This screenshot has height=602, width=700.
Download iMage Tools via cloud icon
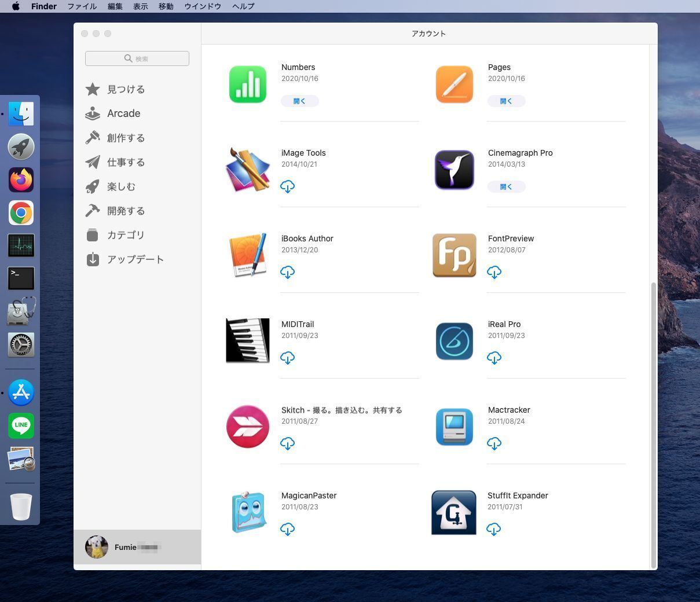[287, 186]
